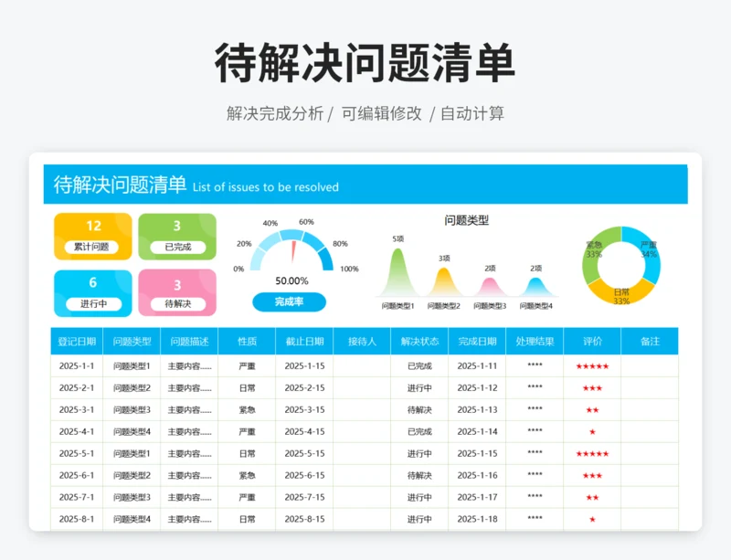This screenshot has width=731, height=560.
Task: Select the 待解决 status in the 2025-3-1 row
Action: (x=419, y=410)
